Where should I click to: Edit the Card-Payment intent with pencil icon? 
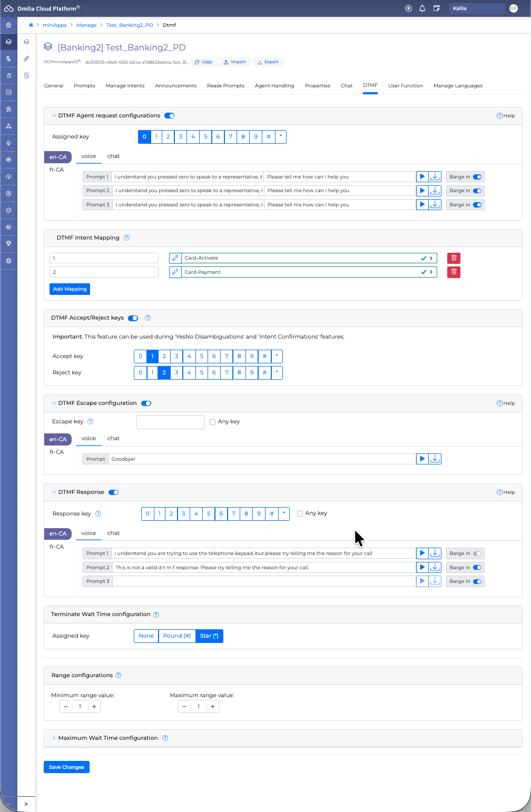click(175, 272)
